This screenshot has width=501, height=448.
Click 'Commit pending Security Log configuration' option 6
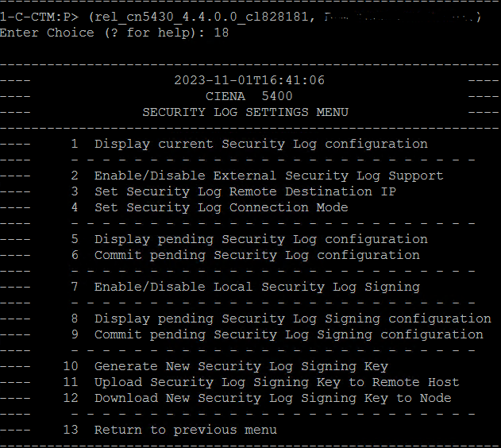(257, 255)
